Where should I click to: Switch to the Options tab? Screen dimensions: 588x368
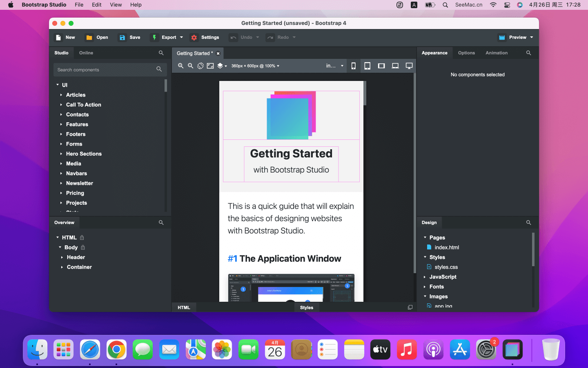(x=466, y=53)
